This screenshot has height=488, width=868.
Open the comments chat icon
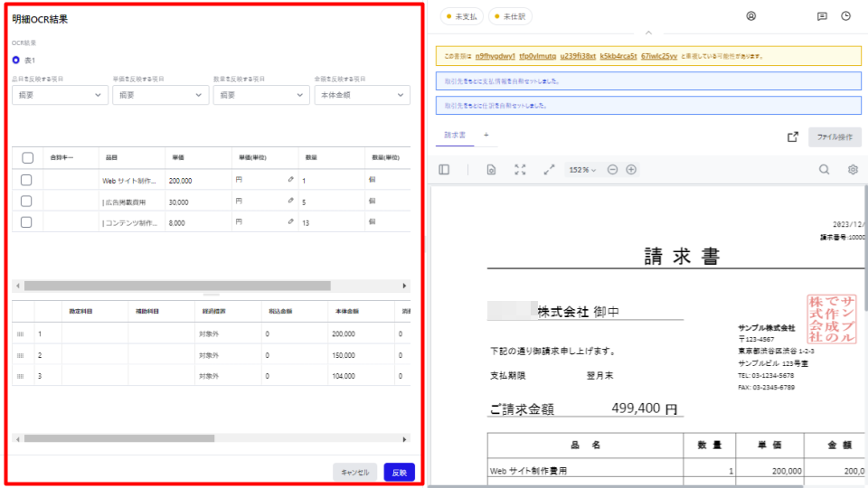(x=822, y=16)
